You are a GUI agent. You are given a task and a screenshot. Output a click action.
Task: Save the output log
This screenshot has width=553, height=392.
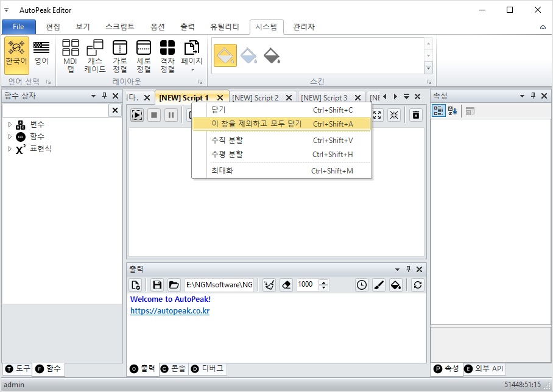pyautogui.click(x=157, y=285)
